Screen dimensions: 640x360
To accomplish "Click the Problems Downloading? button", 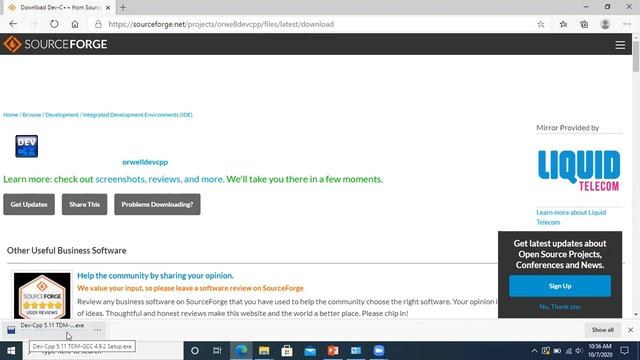I will point(157,204).
